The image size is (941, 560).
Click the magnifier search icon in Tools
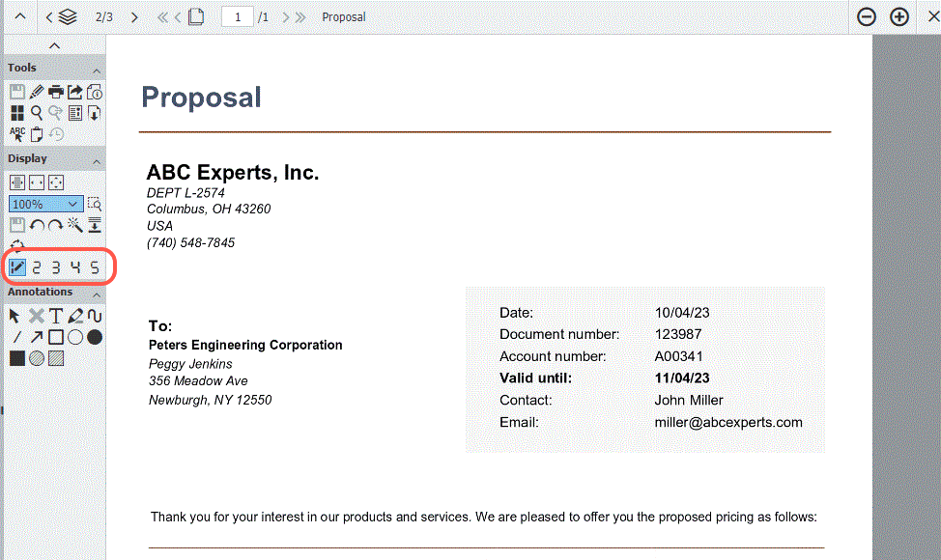37,113
